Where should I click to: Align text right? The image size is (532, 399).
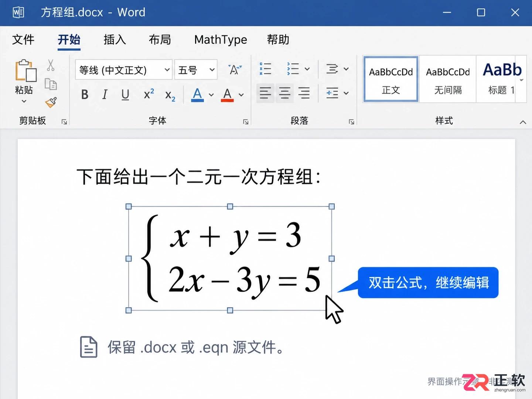coord(304,93)
